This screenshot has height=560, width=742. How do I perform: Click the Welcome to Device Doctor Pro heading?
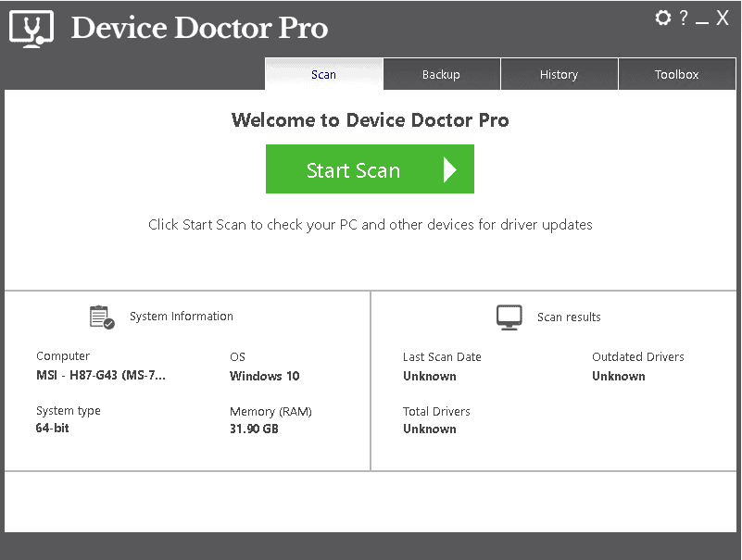(x=370, y=120)
